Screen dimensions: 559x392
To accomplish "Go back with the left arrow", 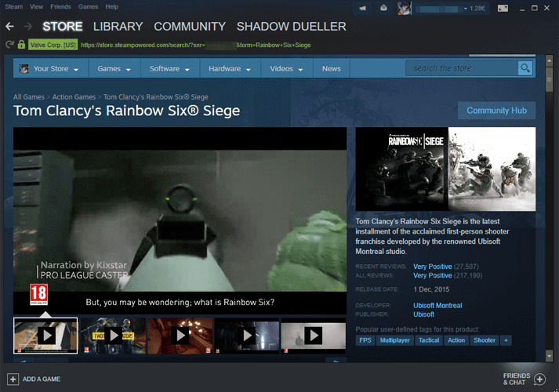I will [x=9, y=27].
